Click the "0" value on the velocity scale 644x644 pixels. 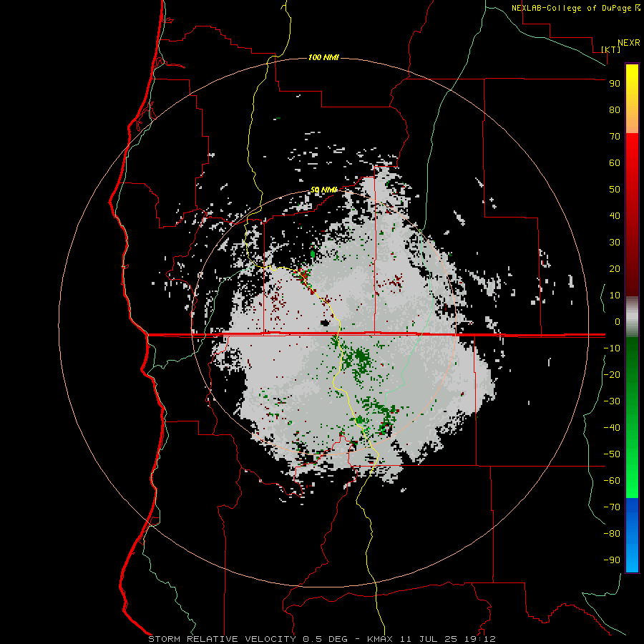pyautogui.click(x=618, y=322)
